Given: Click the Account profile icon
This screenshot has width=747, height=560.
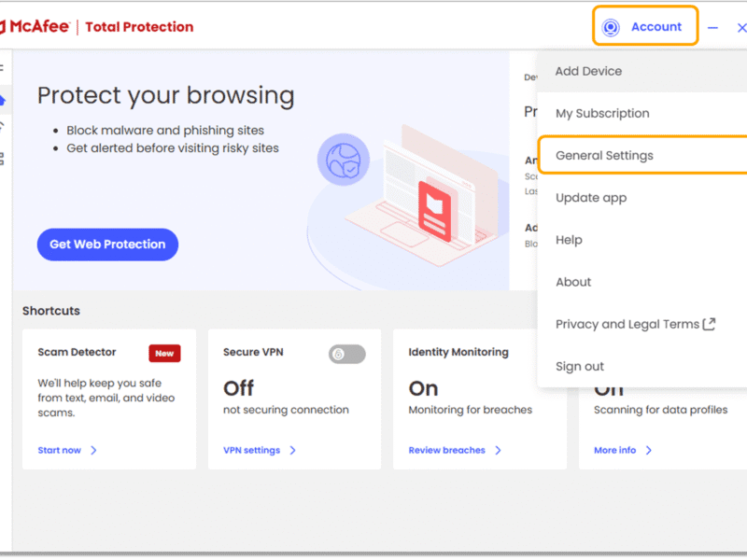Looking at the screenshot, I should tap(611, 27).
